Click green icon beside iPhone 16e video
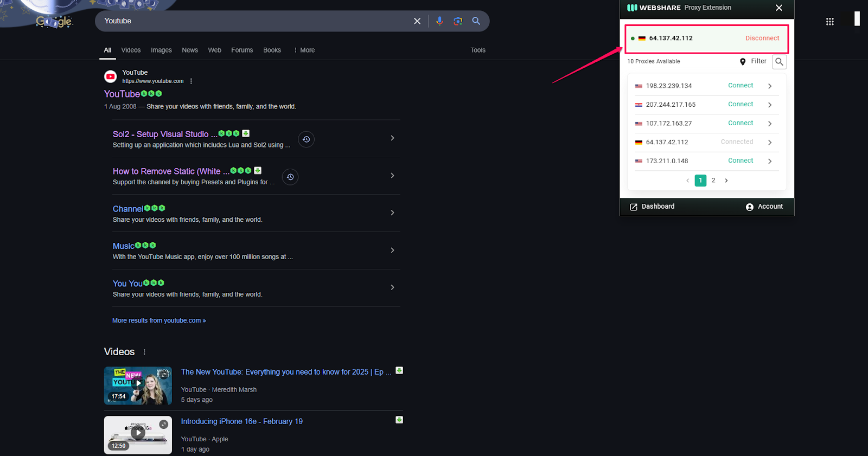 pyautogui.click(x=399, y=420)
